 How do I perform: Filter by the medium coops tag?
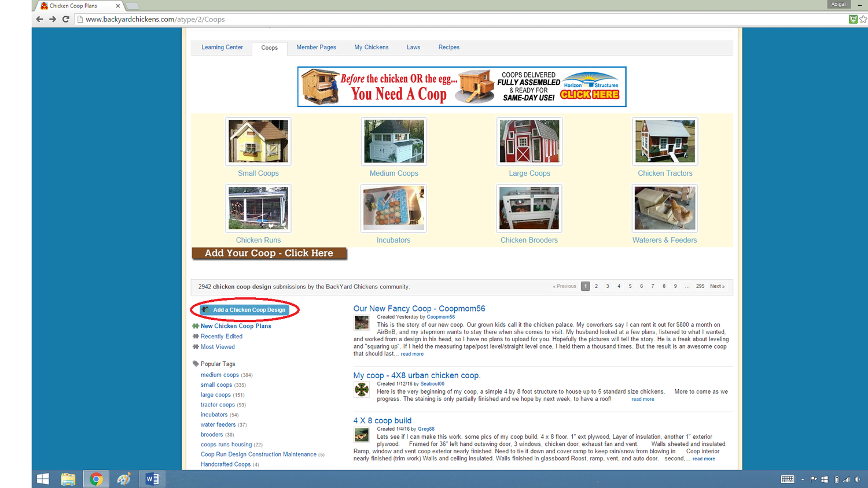click(x=219, y=375)
